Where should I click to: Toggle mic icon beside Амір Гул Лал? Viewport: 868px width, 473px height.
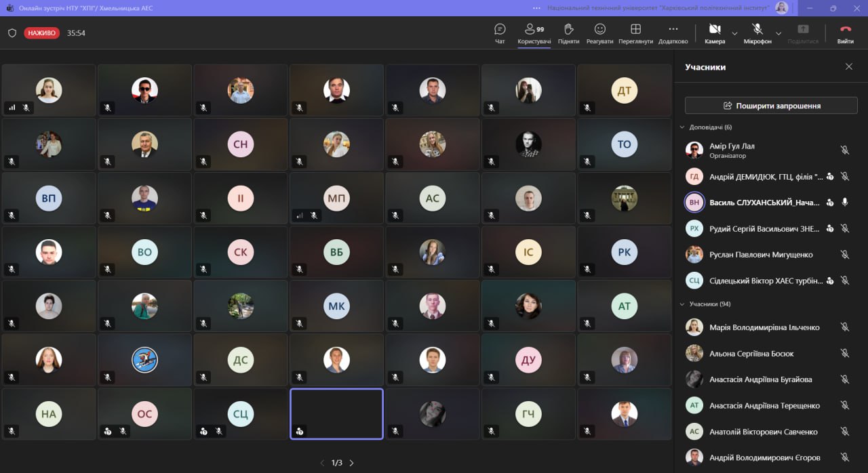pyautogui.click(x=844, y=150)
